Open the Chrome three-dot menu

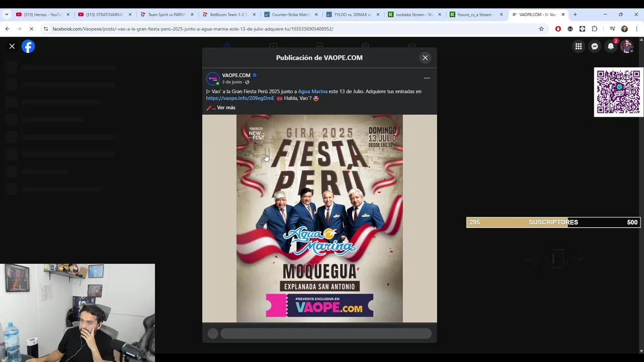coord(636,29)
